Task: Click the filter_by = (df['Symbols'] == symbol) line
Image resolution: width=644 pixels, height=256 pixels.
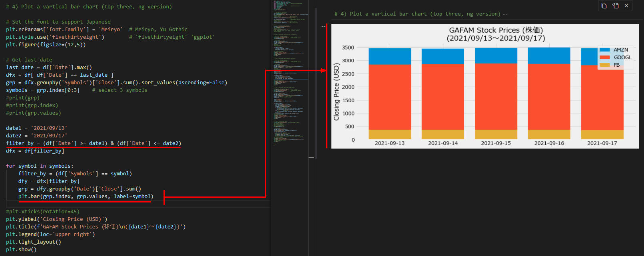Action: pos(75,174)
